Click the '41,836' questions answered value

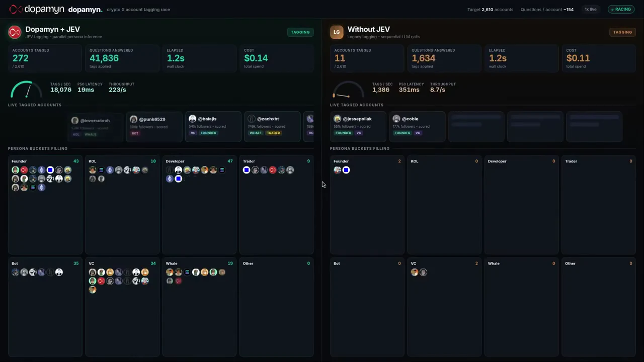point(104,58)
